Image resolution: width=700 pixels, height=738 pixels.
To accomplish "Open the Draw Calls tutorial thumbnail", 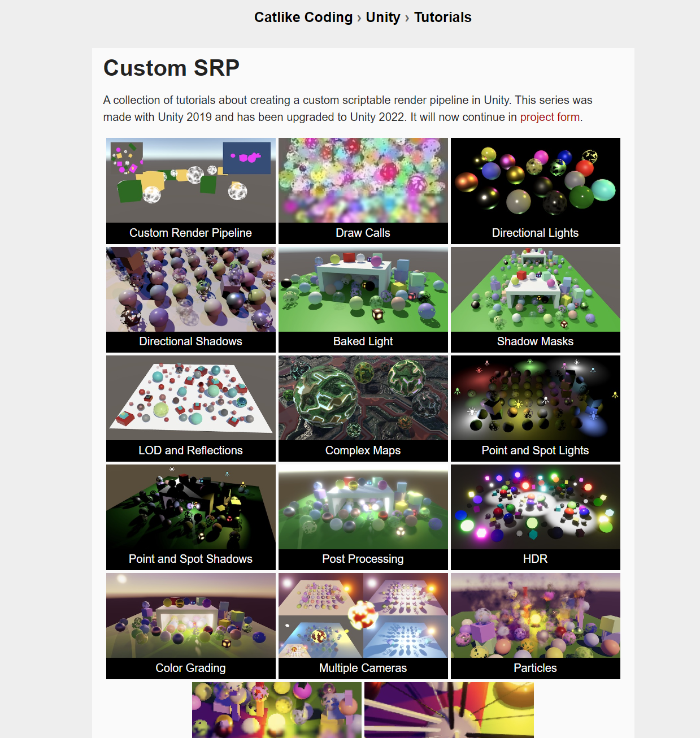I will click(x=363, y=191).
